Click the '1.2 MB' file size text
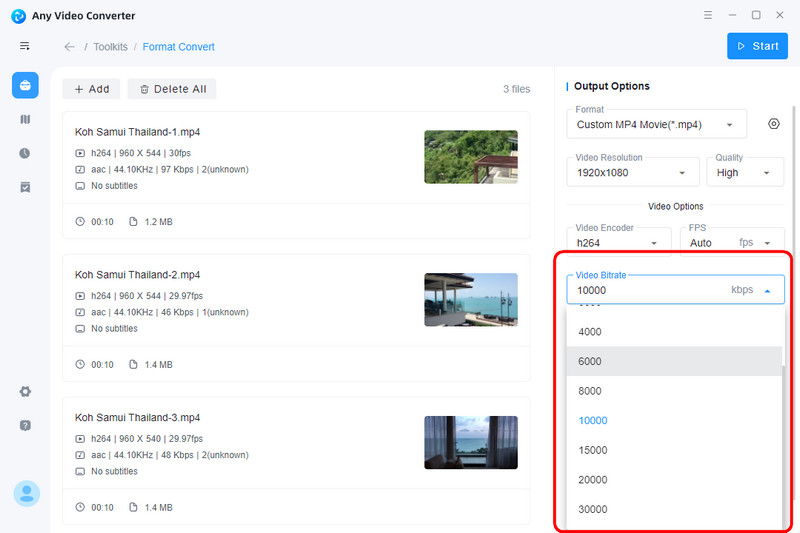800x533 pixels. coord(159,222)
